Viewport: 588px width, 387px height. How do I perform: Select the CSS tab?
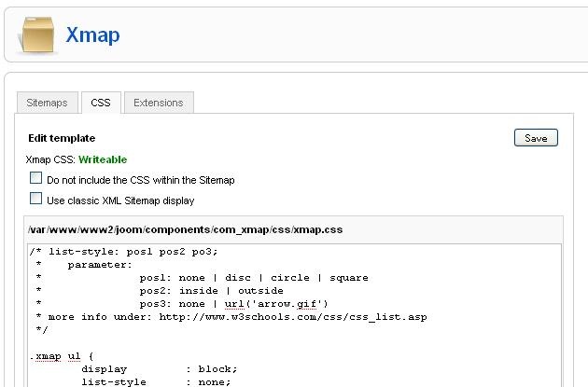click(100, 103)
